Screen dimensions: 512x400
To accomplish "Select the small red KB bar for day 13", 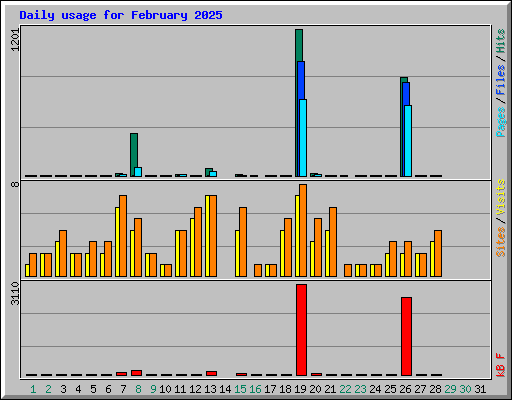I will click(211, 373).
